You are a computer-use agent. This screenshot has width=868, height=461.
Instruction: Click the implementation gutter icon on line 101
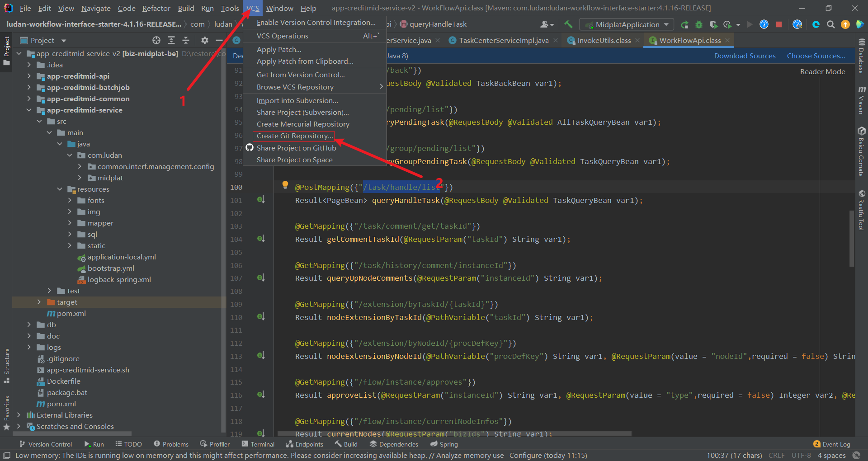[x=261, y=199]
